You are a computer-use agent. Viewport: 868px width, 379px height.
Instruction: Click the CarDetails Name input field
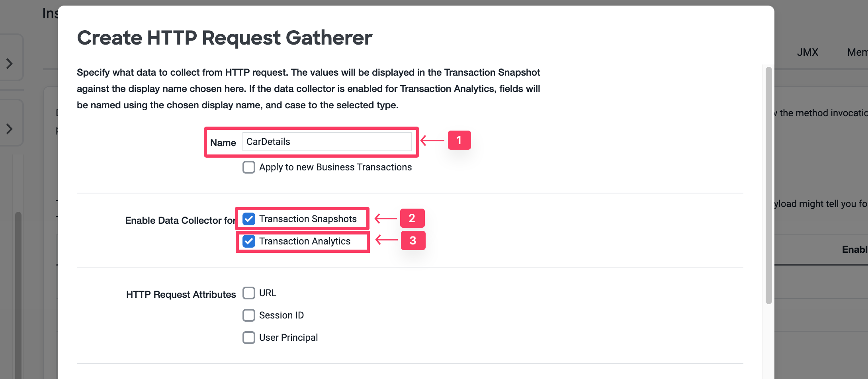click(x=326, y=142)
